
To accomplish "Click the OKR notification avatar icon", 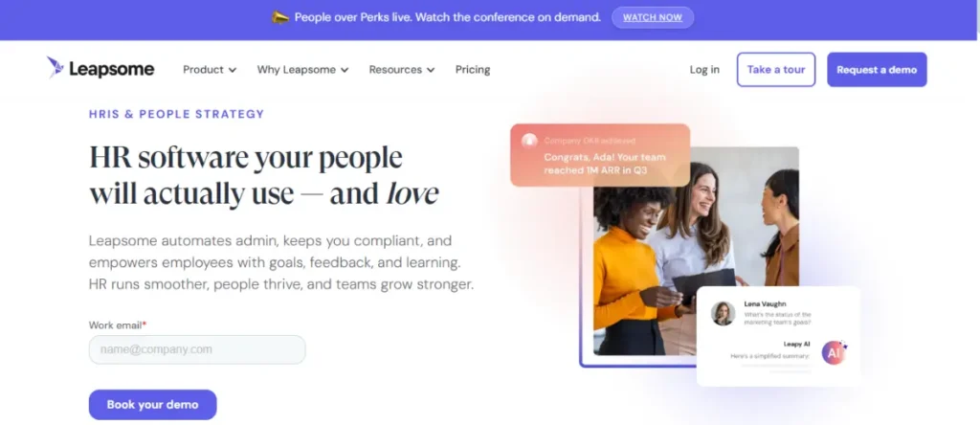I will tap(529, 141).
